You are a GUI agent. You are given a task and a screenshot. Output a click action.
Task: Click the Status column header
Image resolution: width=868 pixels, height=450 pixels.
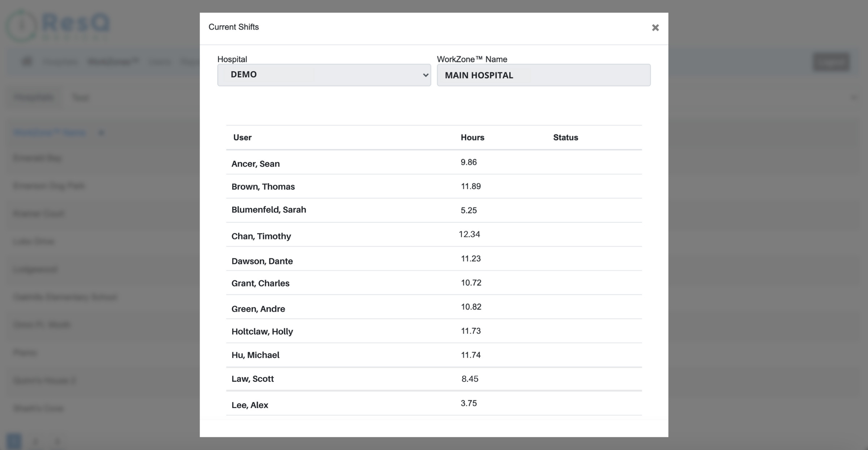pyautogui.click(x=565, y=137)
